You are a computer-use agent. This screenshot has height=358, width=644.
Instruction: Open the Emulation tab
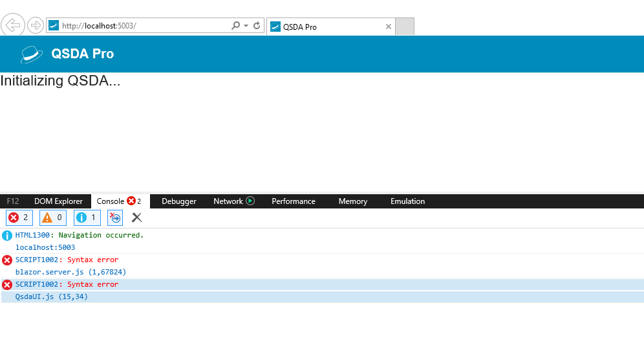[408, 201]
